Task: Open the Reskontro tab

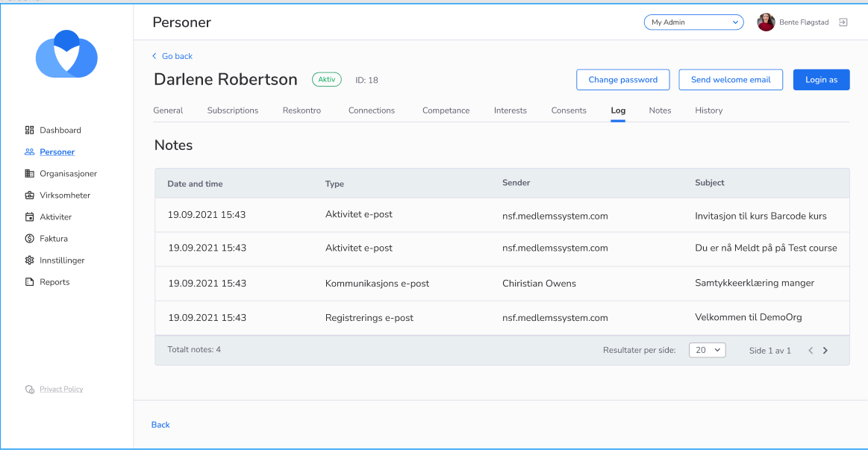Action: pos(302,110)
